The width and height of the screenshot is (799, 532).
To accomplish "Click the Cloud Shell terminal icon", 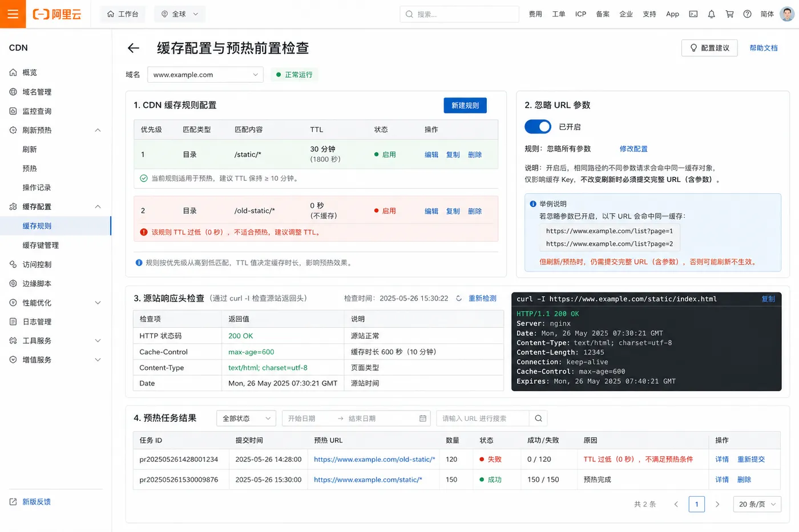I will click(x=693, y=14).
